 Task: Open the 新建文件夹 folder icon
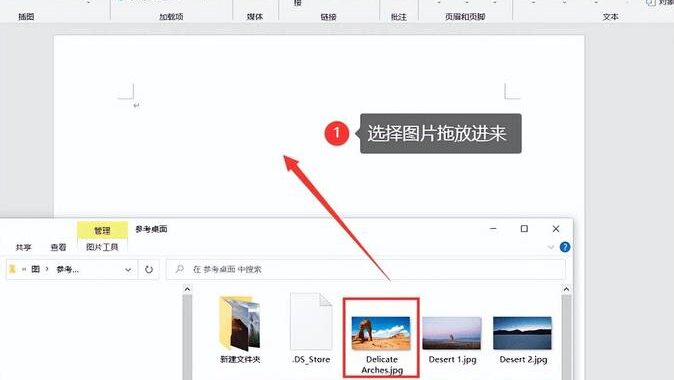pos(240,323)
